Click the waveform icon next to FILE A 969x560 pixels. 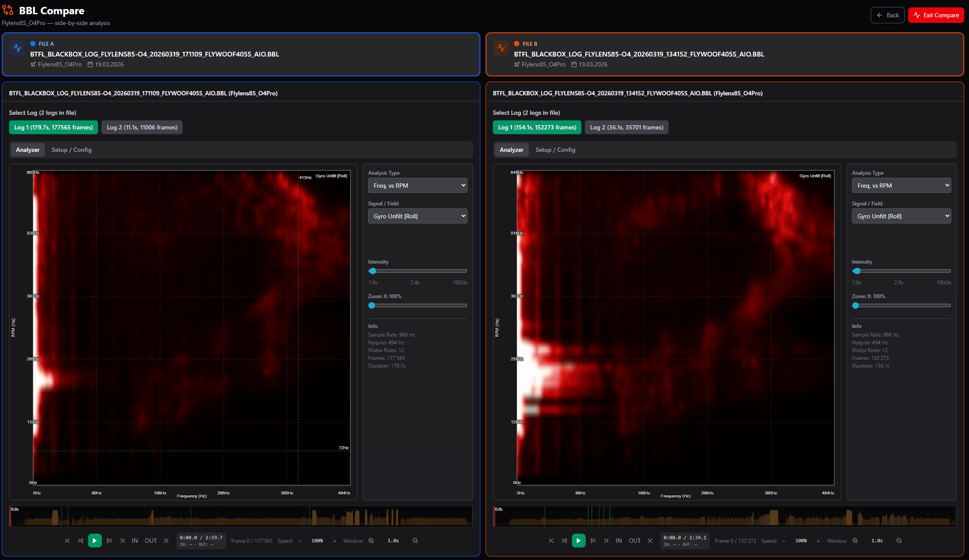17,48
